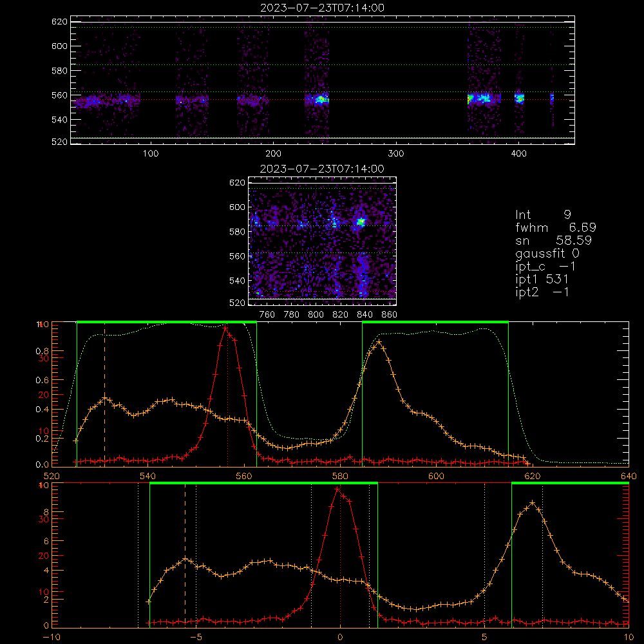Click the 'ipt1 531' readout

click(x=542, y=279)
